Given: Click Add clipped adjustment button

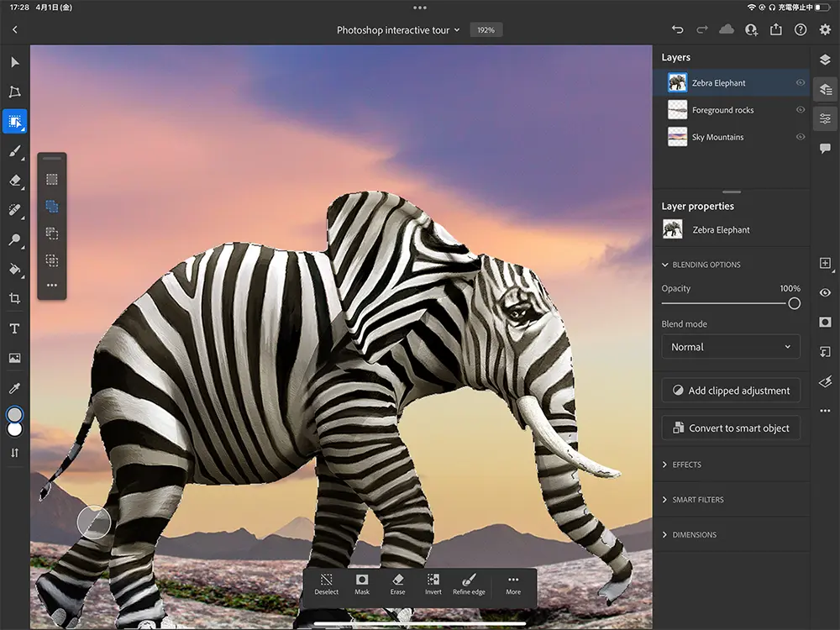Looking at the screenshot, I should [x=731, y=391].
